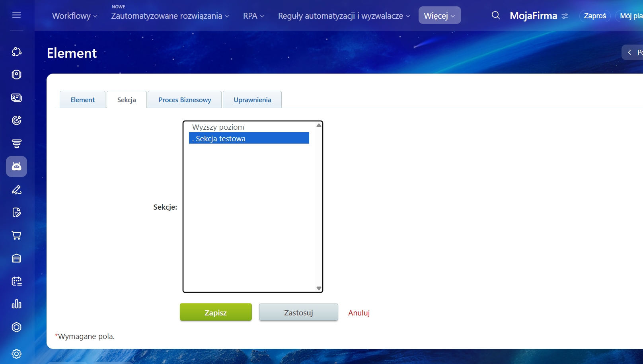Click the funnel filter sidebar icon
643x364 pixels.
coord(16,144)
